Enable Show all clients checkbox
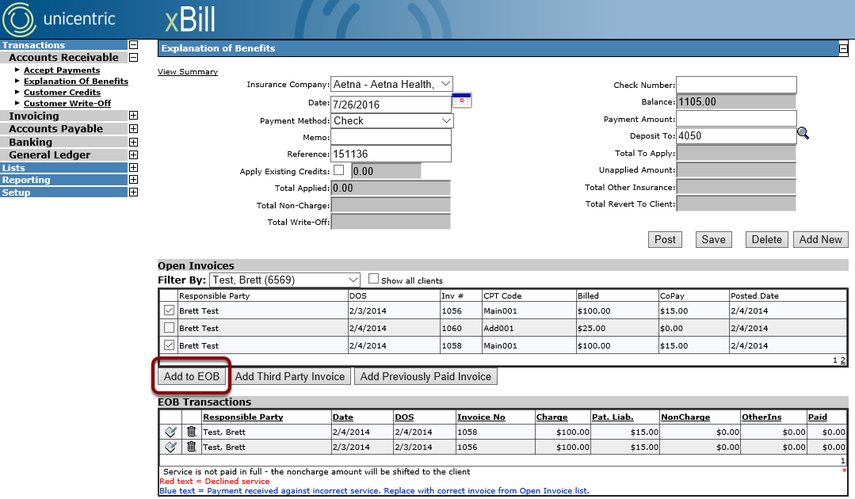 click(x=373, y=279)
